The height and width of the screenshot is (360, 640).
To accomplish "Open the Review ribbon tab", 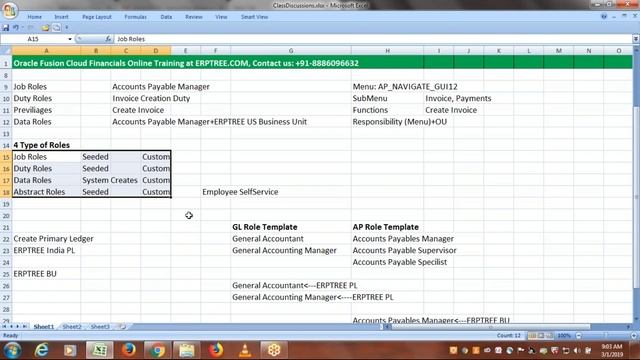I will coord(193,17).
